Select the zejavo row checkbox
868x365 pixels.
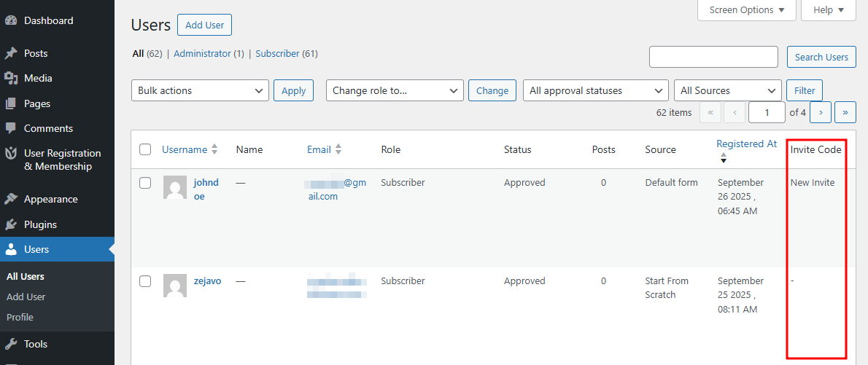[145, 281]
